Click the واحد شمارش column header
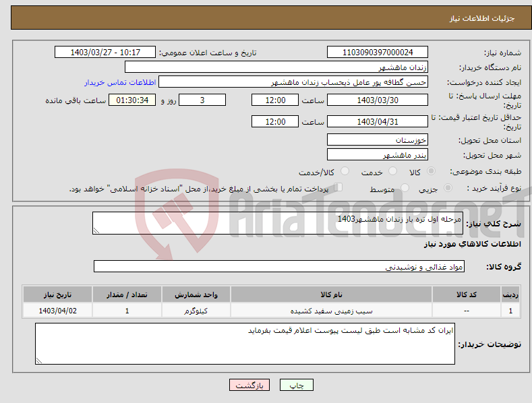The image size is (532, 403). pos(196,294)
